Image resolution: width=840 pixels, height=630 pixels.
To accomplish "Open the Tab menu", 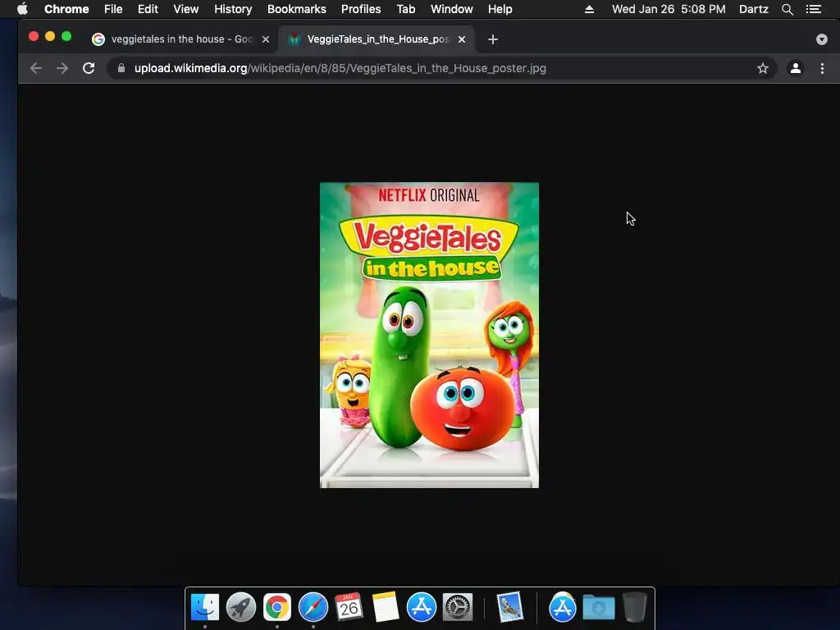I will [x=405, y=9].
